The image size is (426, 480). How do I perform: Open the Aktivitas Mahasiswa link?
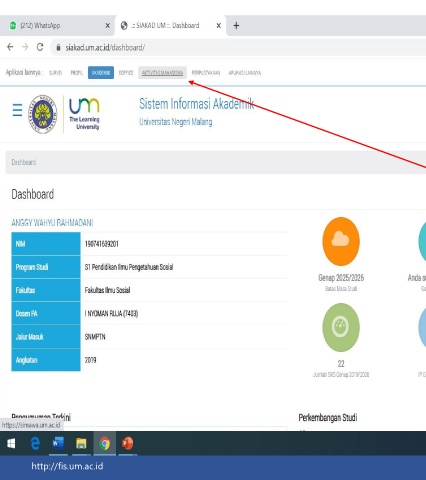point(162,73)
